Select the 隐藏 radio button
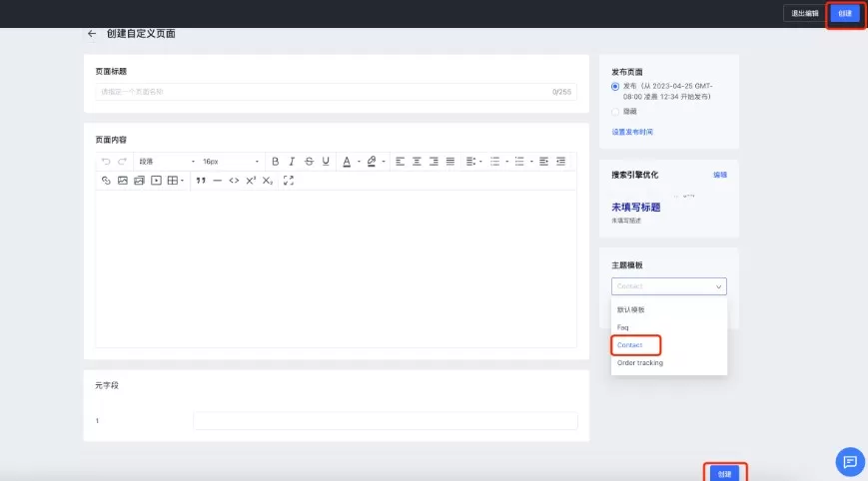The width and height of the screenshot is (868, 481). tap(615, 111)
